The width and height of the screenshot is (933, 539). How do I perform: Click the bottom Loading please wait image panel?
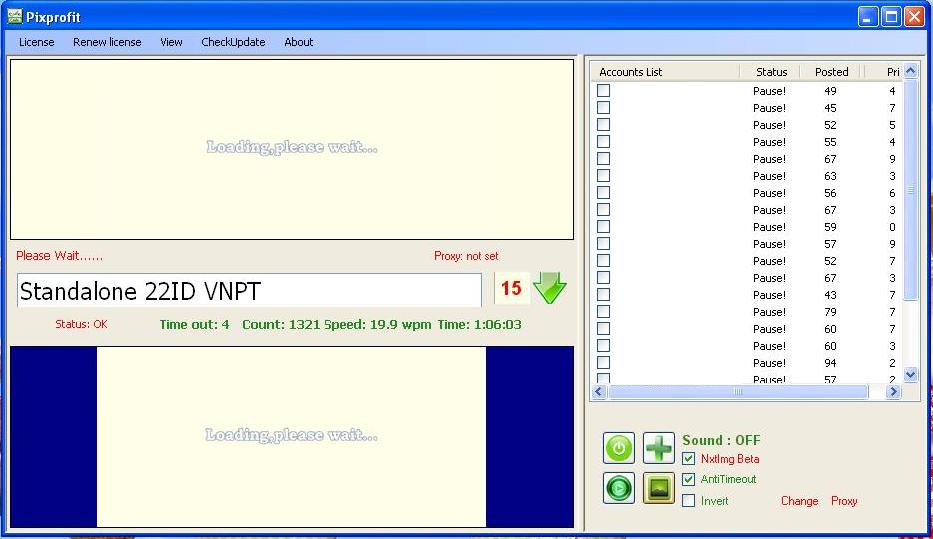tap(292, 437)
